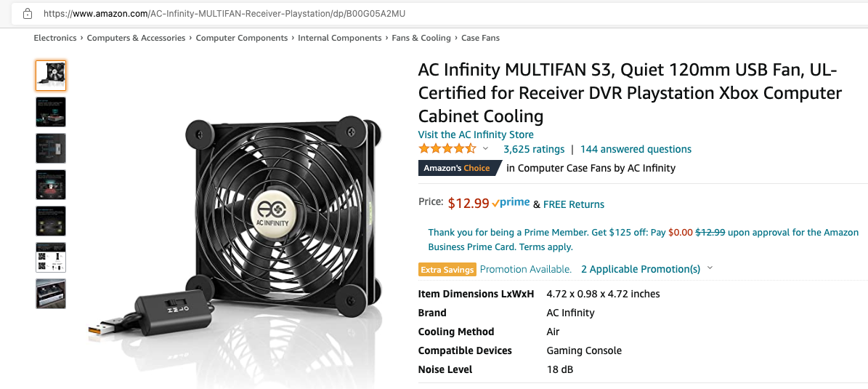868x389 pixels.
Task: Go to Fans & Cooling breadcrumb
Action: (x=421, y=39)
